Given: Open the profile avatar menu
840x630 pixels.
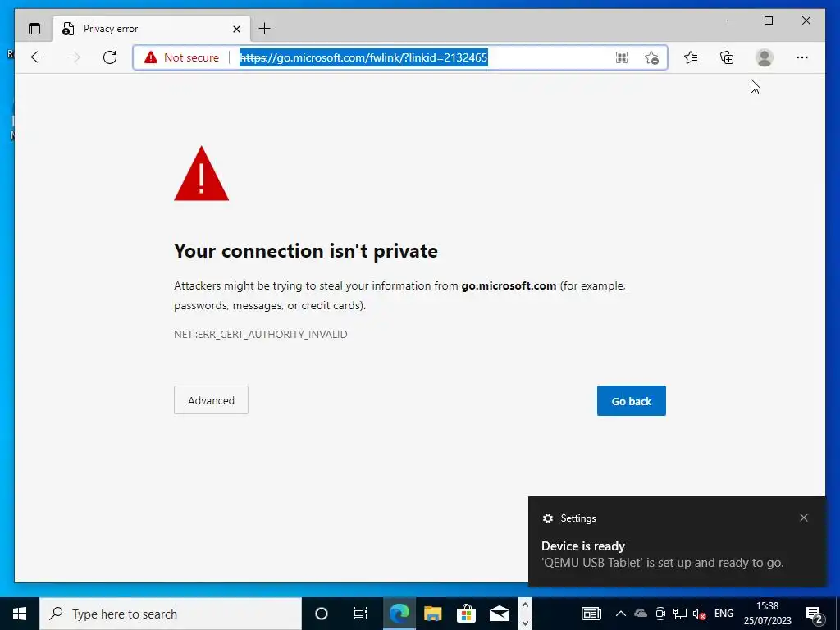Looking at the screenshot, I should point(765,57).
